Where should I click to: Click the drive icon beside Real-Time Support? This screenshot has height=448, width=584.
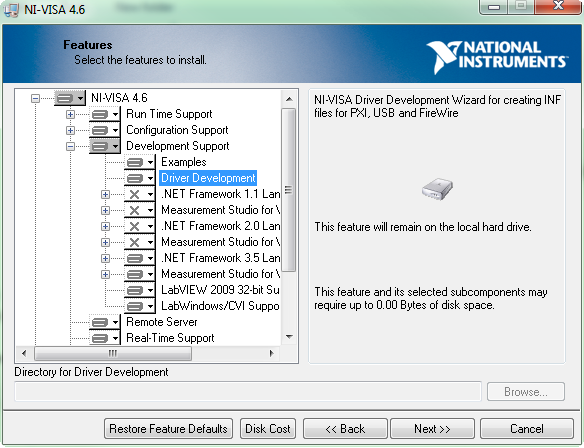click(100, 338)
